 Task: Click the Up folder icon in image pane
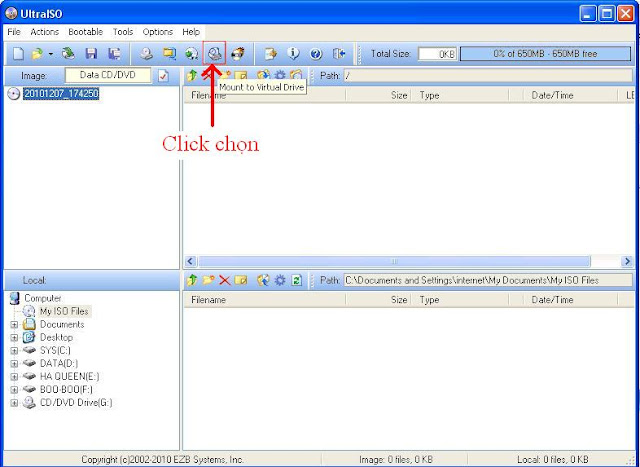pos(192,76)
